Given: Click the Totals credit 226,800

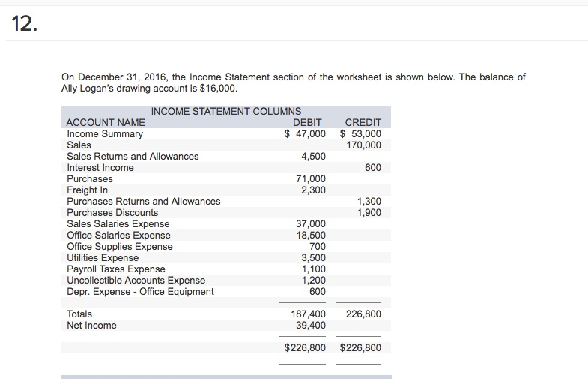Looking at the screenshot, I should (x=363, y=313).
